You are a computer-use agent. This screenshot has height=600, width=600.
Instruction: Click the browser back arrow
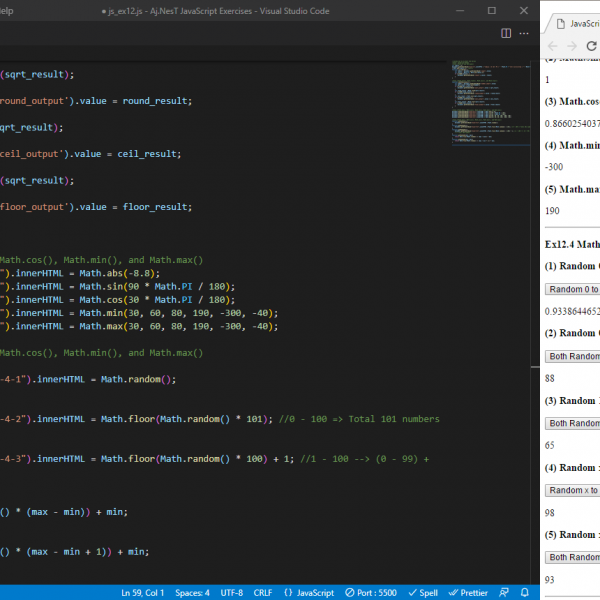[553, 46]
